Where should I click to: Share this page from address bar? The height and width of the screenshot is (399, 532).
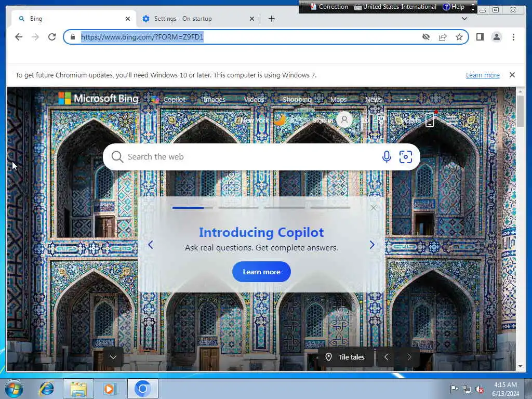tap(443, 37)
